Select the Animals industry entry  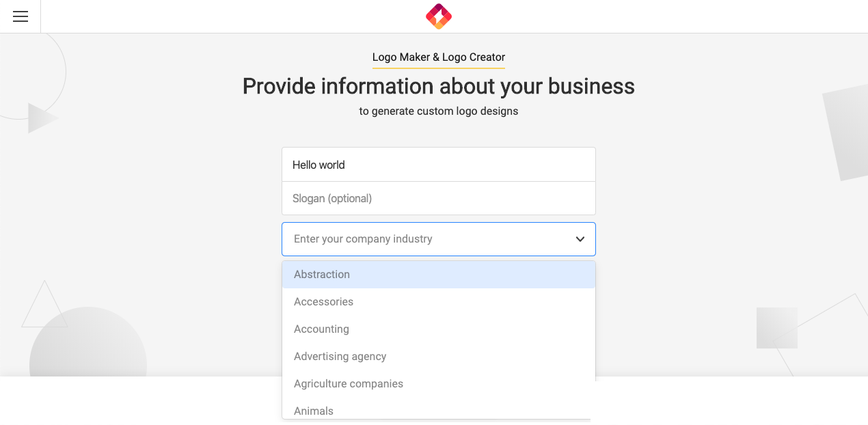pyautogui.click(x=439, y=409)
